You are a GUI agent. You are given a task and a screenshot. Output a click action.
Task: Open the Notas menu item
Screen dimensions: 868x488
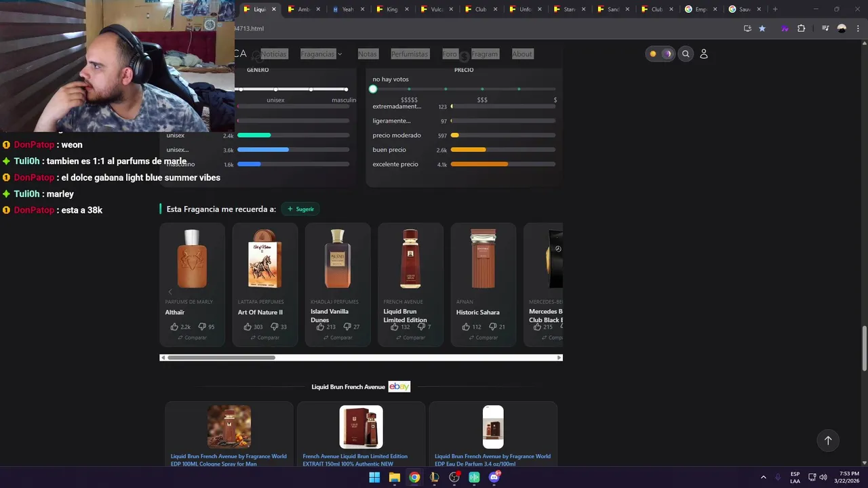click(367, 54)
